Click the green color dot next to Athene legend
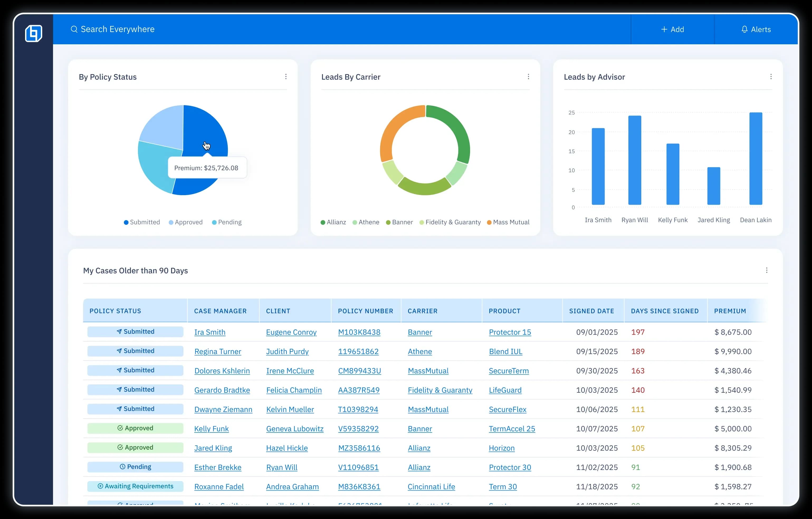This screenshot has height=519, width=812. pos(355,222)
